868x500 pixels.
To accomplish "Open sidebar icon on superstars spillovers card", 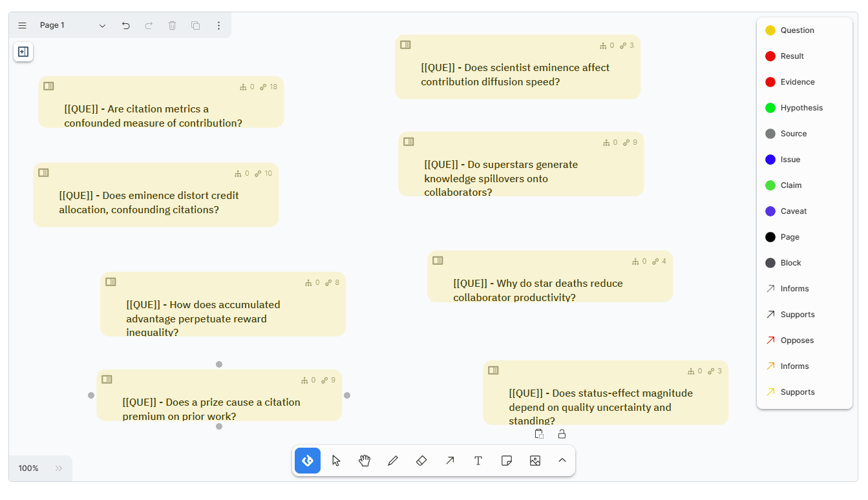I will tap(408, 141).
